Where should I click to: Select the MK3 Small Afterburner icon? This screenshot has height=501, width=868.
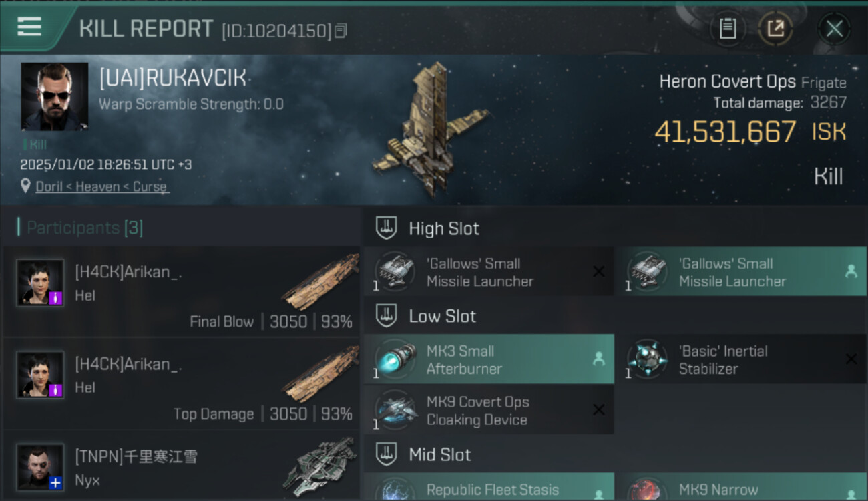click(x=395, y=359)
